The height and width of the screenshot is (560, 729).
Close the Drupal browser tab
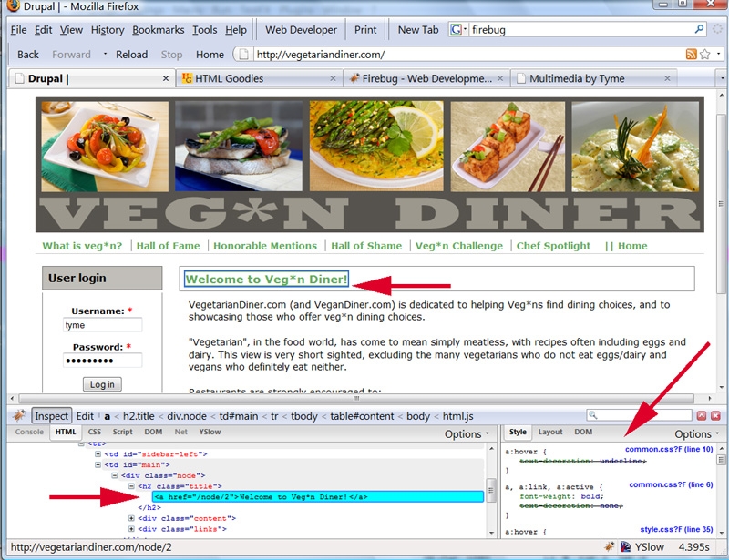click(x=164, y=78)
